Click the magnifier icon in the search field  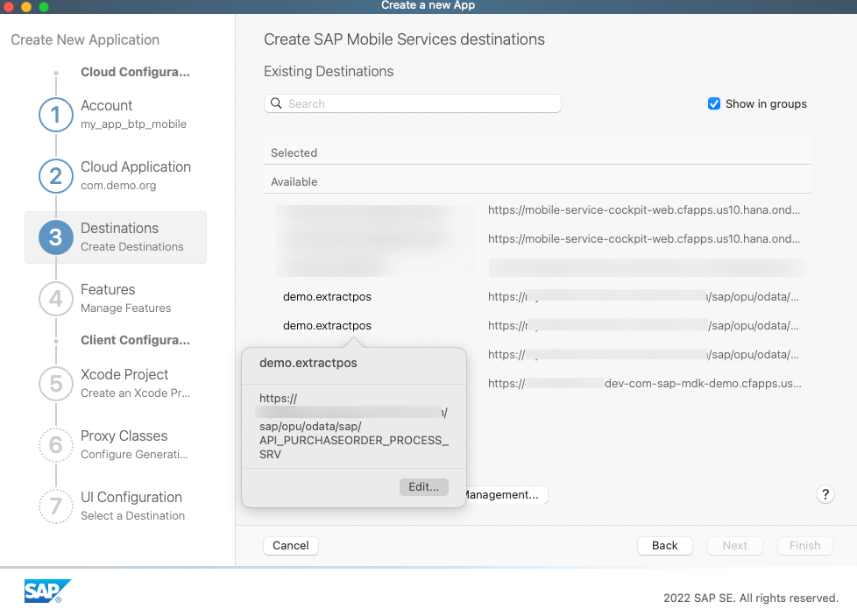[277, 103]
